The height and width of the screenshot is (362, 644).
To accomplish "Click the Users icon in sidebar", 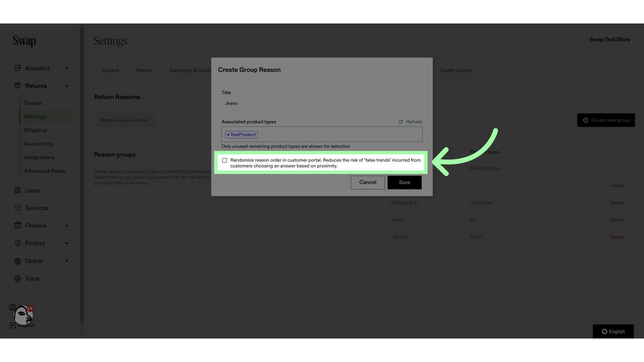I will click(x=18, y=190).
